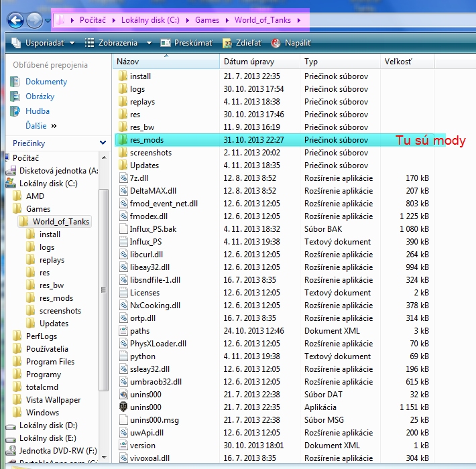Select the replays folder icon in file list
Screen dimensions: 476x469
[123, 101]
